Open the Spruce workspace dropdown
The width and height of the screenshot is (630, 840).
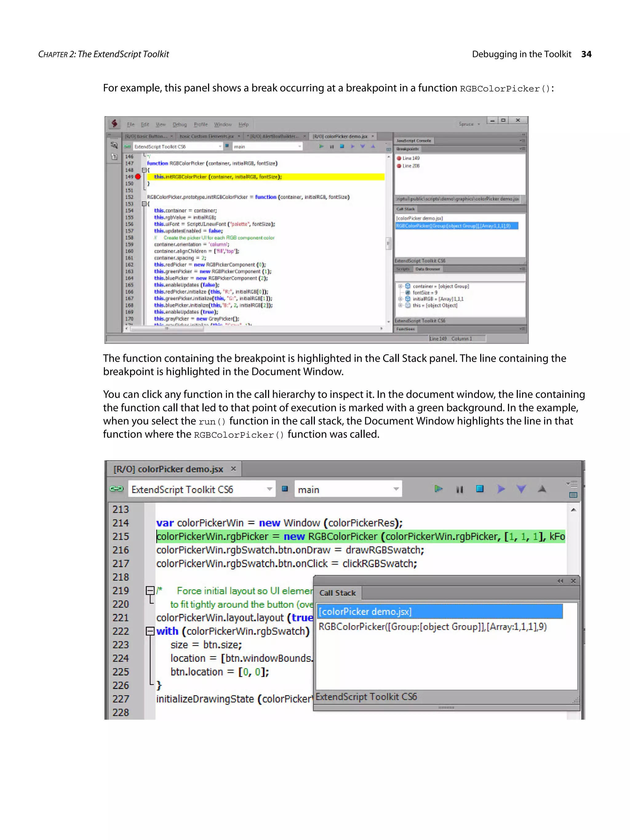(469, 124)
